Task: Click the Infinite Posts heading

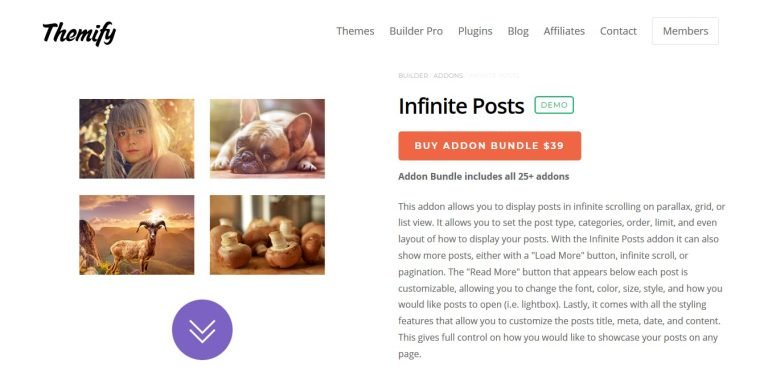Action: 461,105
